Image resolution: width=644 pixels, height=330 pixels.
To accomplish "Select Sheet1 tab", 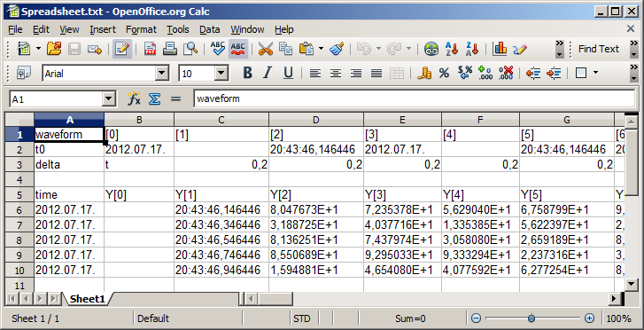I will [87, 299].
